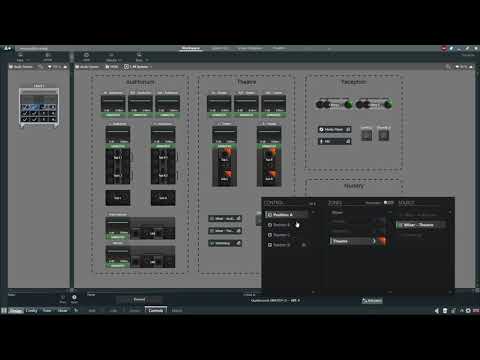Image resolution: width=480 pixels, height=360 pixels.
Task: Click the green knob on first Reception control
Action: pyautogui.click(x=348, y=105)
